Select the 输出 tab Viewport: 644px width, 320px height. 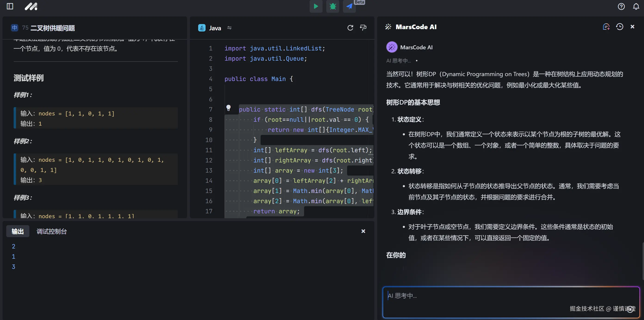18,231
